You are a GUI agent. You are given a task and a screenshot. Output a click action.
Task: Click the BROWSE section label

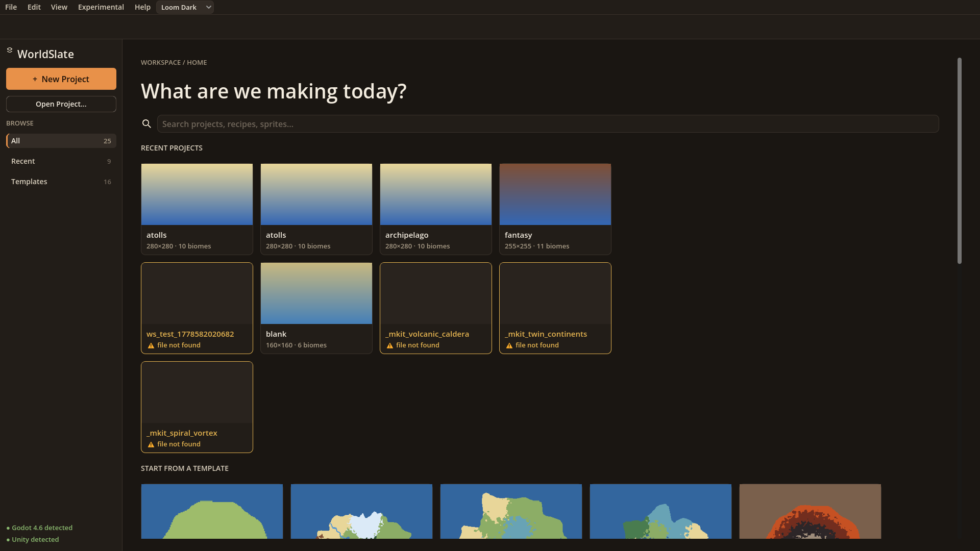tap(20, 123)
